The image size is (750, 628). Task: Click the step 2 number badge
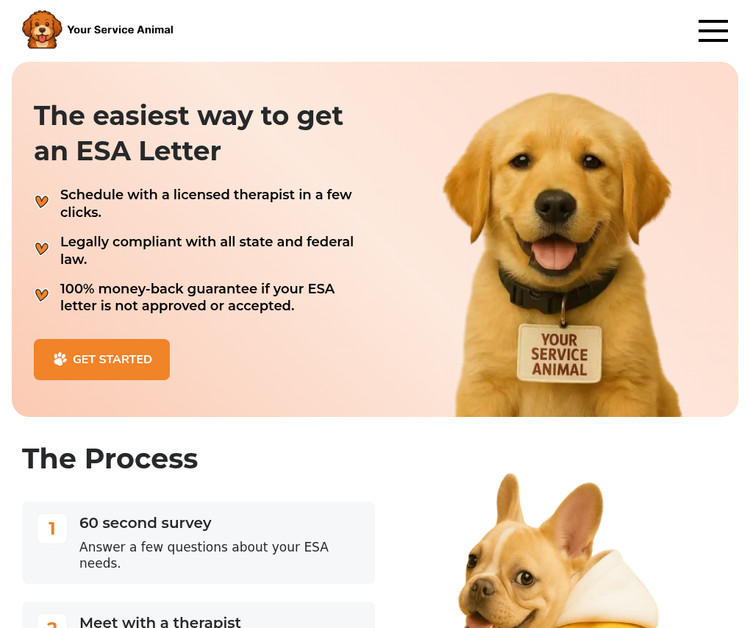pyautogui.click(x=52, y=621)
